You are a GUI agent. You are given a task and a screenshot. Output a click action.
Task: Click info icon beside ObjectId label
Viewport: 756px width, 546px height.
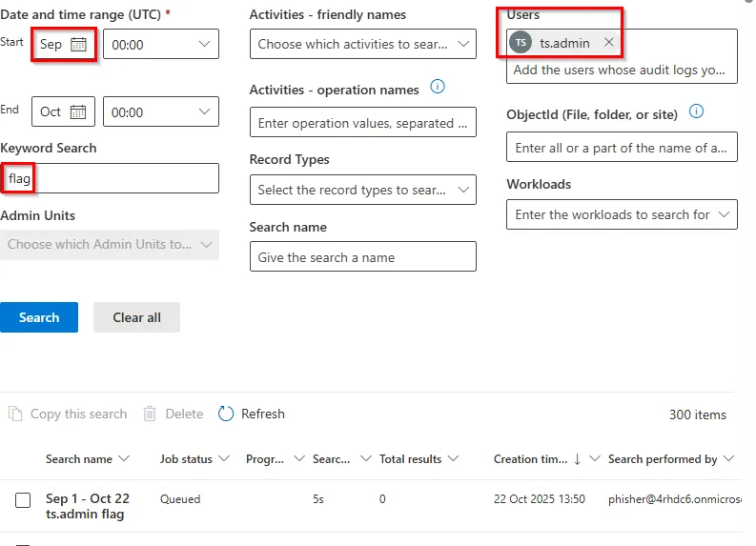(696, 112)
